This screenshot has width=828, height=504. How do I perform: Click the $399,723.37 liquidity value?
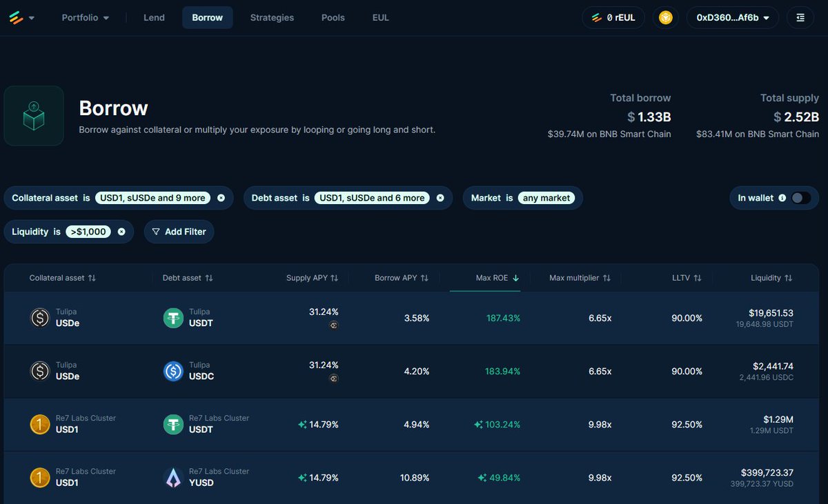pyautogui.click(x=767, y=472)
